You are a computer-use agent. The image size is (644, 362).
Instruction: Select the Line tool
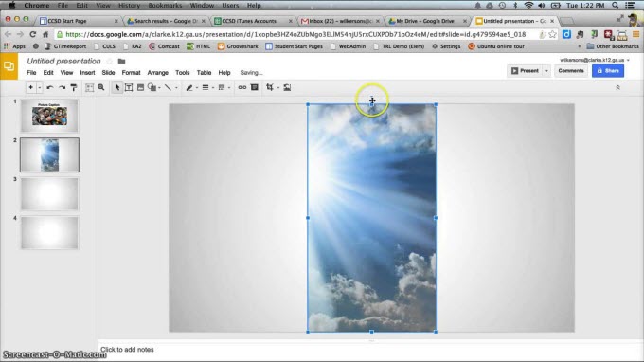168,87
